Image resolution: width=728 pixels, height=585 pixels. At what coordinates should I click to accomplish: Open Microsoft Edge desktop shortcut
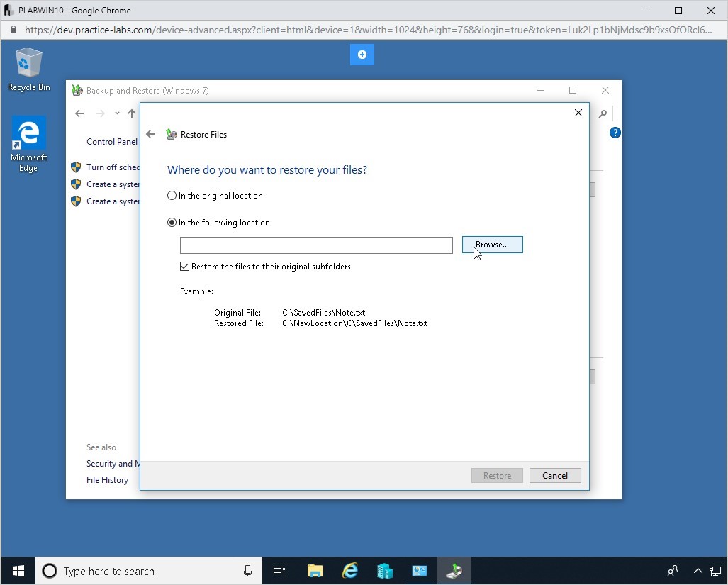click(x=29, y=144)
